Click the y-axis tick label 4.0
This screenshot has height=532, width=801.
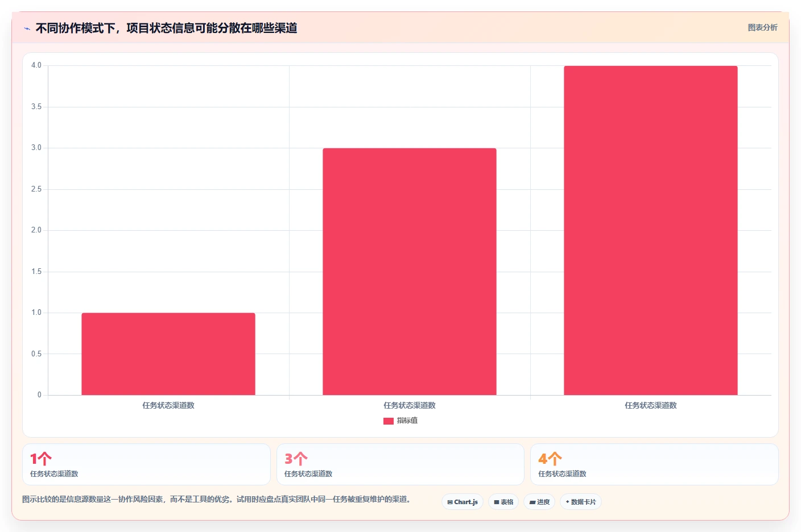click(36, 65)
